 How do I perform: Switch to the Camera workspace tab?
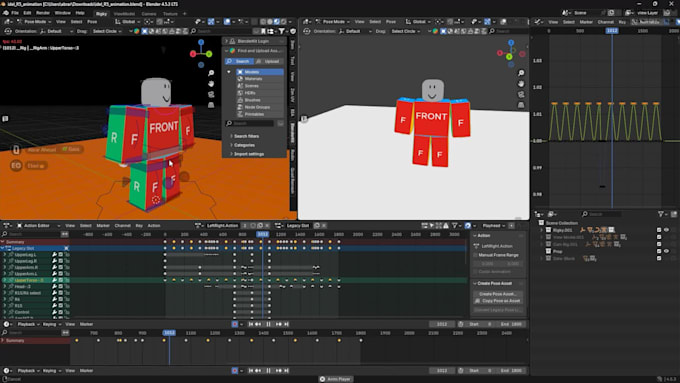point(149,13)
